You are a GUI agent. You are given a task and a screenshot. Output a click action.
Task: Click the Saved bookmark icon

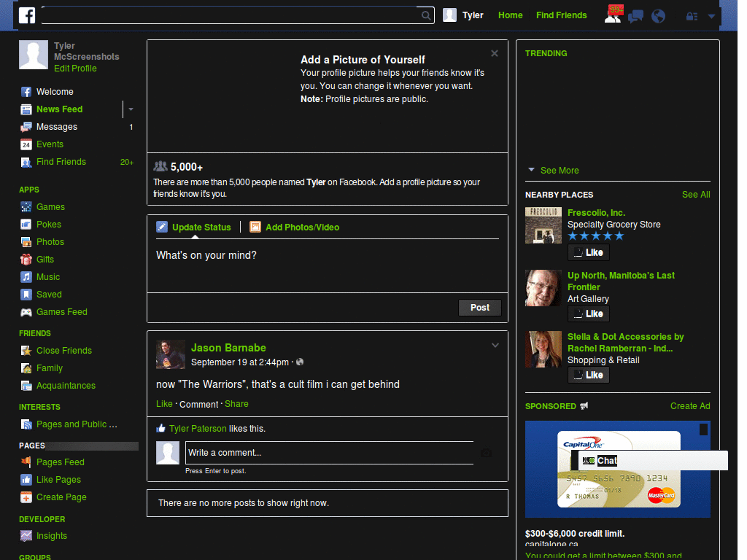pyautogui.click(x=26, y=295)
